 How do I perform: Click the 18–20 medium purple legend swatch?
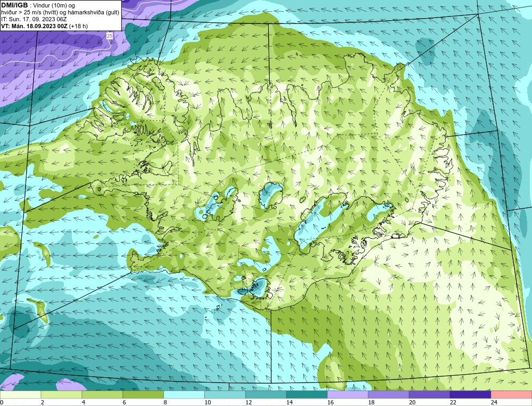click(388, 395)
